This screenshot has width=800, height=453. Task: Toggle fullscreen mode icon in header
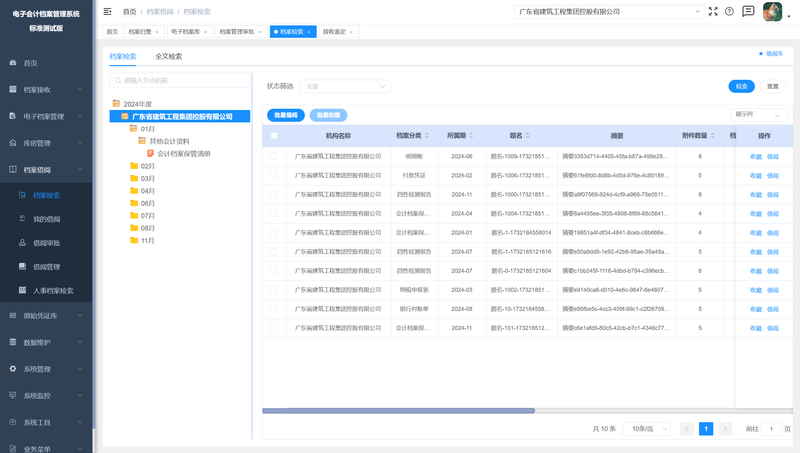pyautogui.click(x=713, y=11)
